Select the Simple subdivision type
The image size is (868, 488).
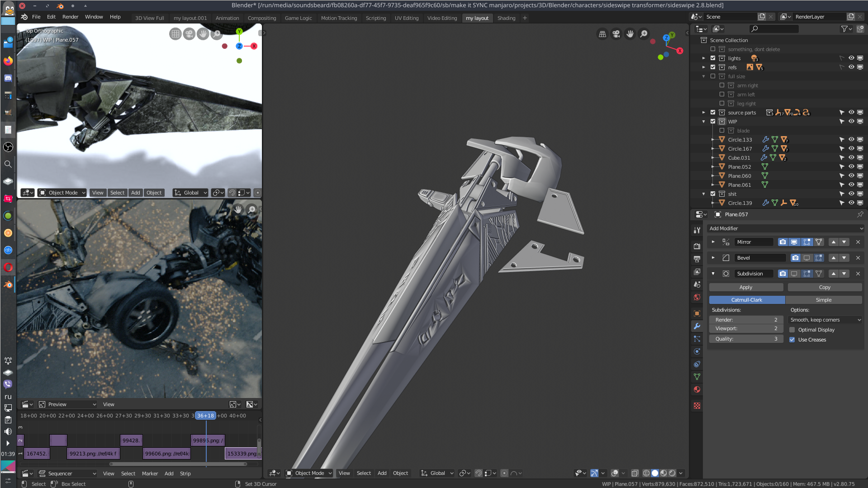(x=823, y=300)
